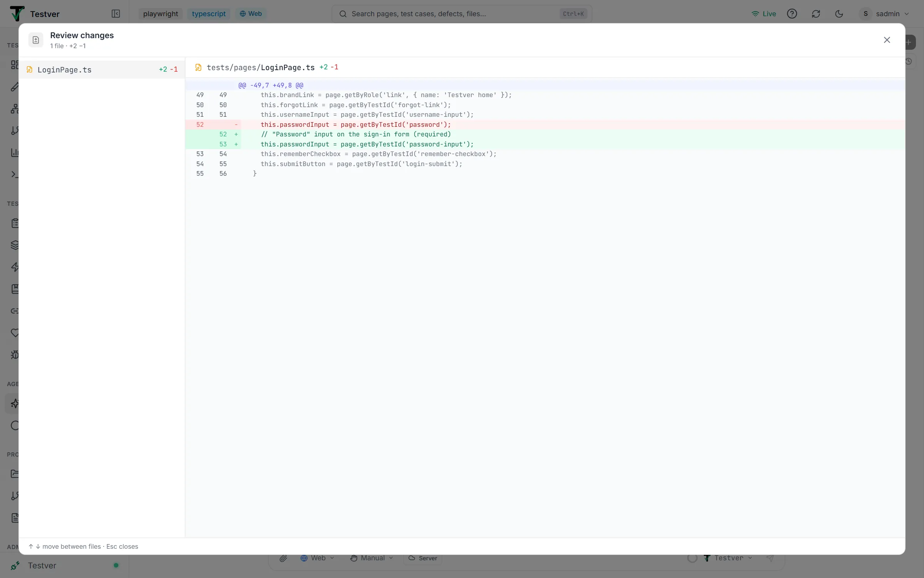Click the playwright tag

[161, 14]
